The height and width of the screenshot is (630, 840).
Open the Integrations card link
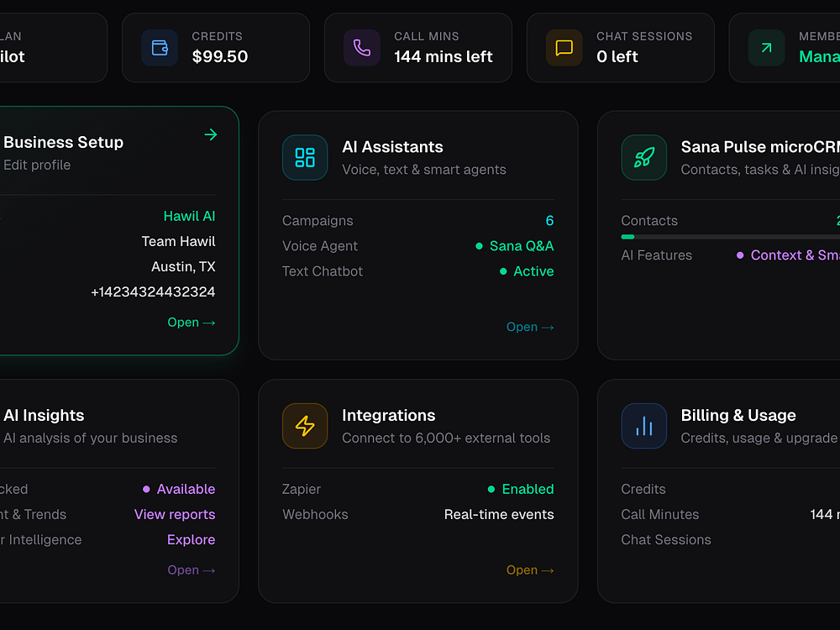tap(530, 570)
